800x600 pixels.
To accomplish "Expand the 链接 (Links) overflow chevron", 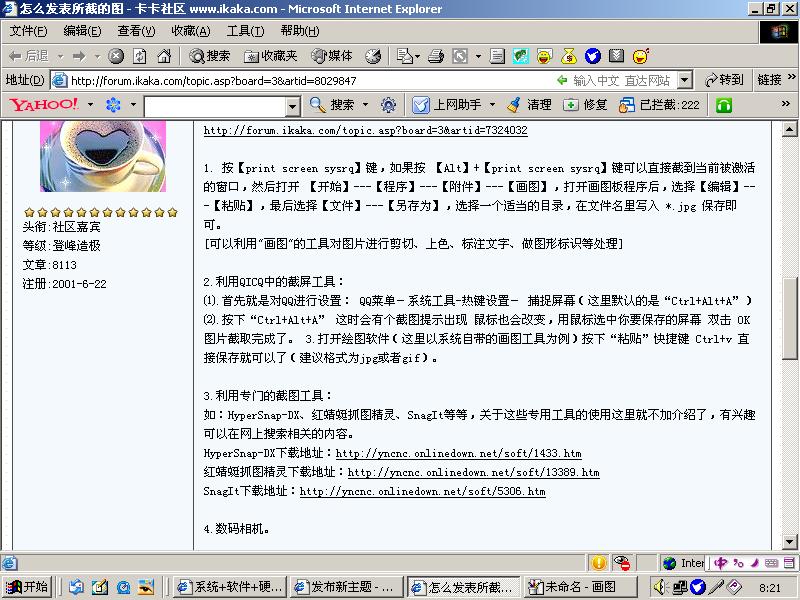I will coord(792,77).
